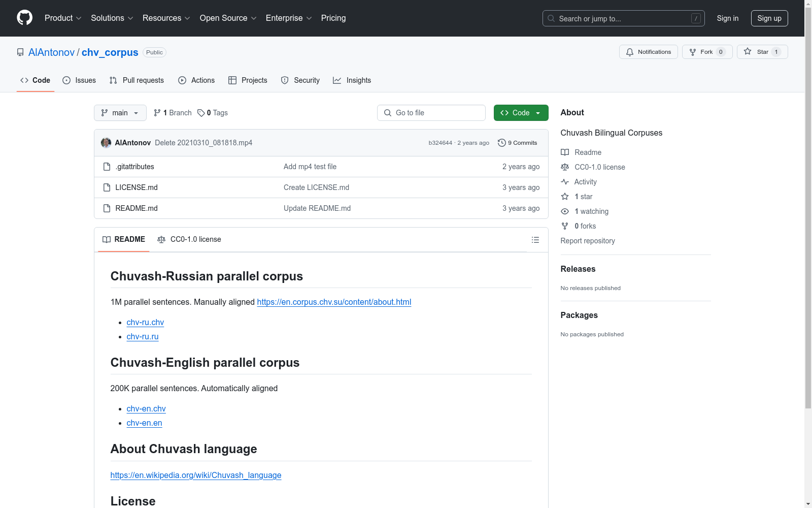Open the LICENSE.md file name

click(x=137, y=187)
